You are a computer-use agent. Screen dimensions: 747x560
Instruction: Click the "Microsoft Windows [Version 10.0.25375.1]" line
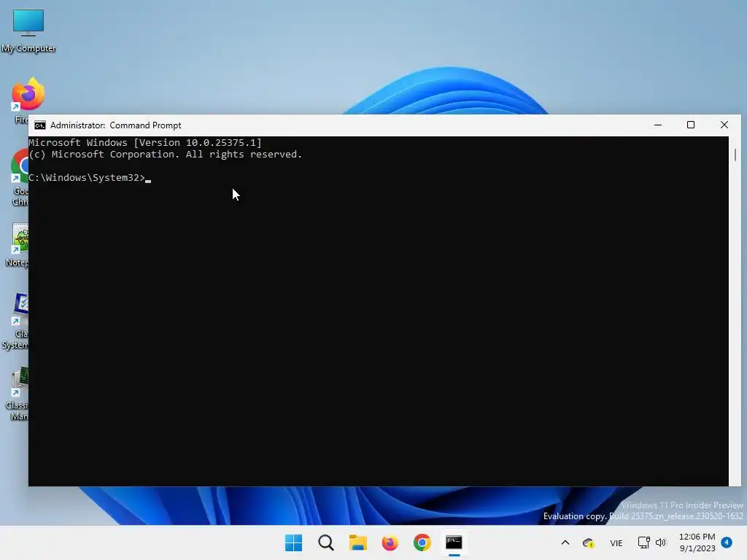(x=145, y=142)
